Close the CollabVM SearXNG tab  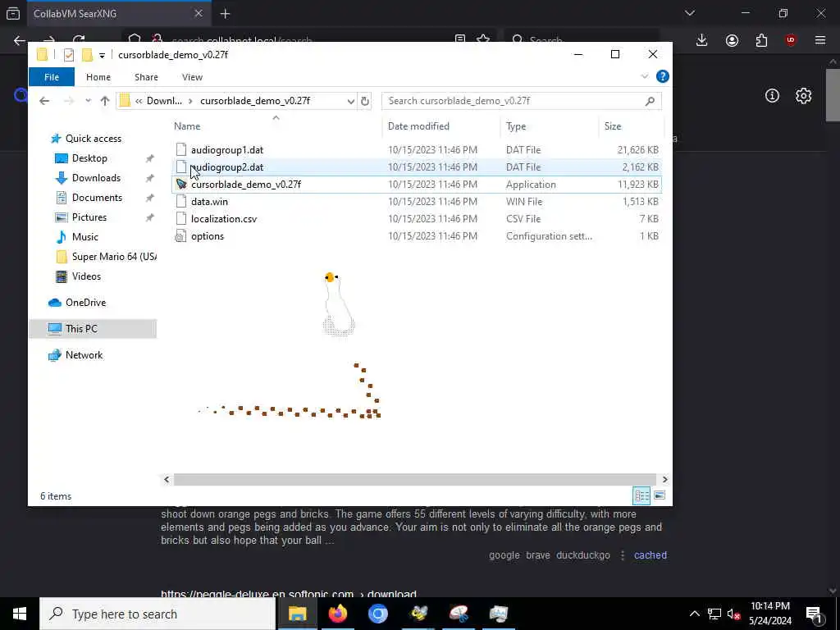pyautogui.click(x=199, y=14)
